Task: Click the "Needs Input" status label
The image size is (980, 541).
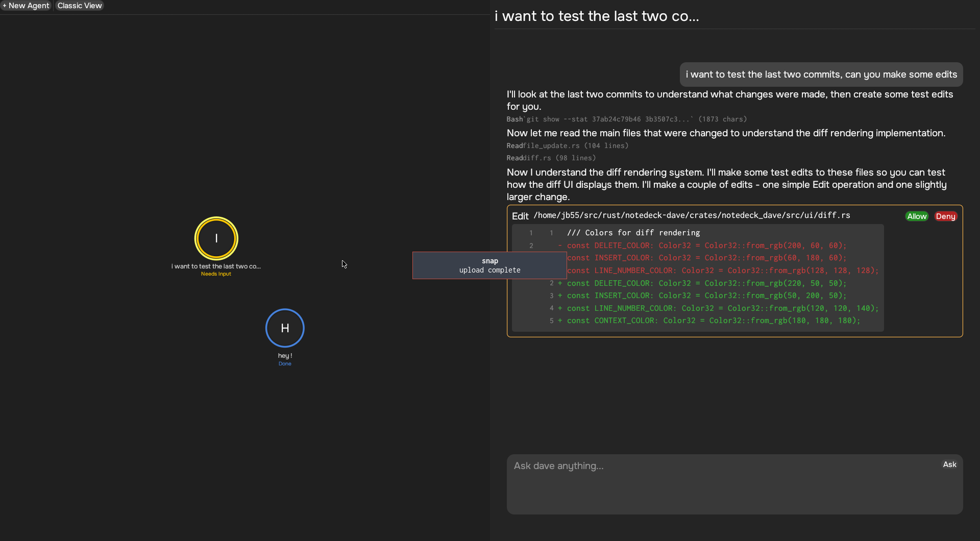Action: click(x=216, y=274)
